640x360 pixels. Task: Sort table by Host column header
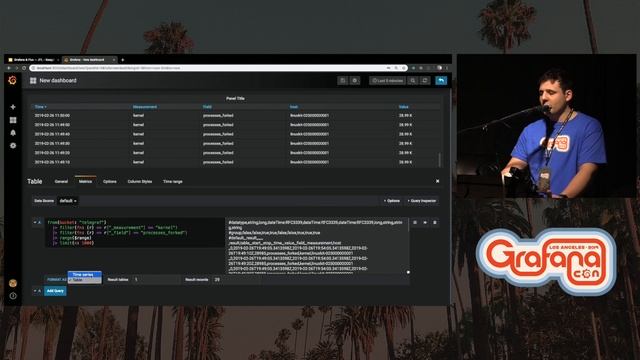coord(294,107)
